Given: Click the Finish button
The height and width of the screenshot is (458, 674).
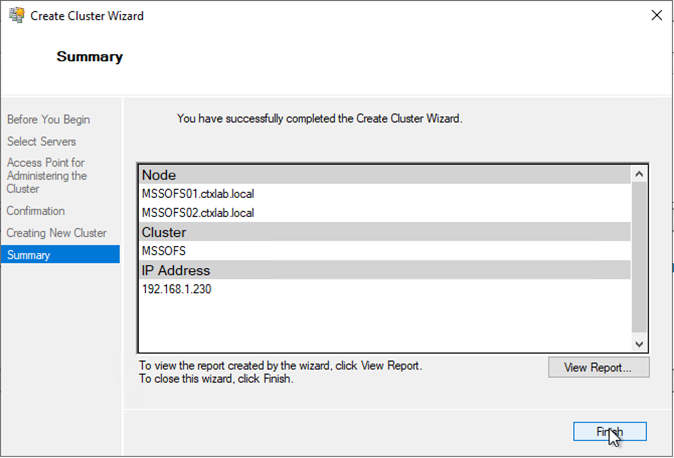Looking at the screenshot, I should click(x=609, y=432).
